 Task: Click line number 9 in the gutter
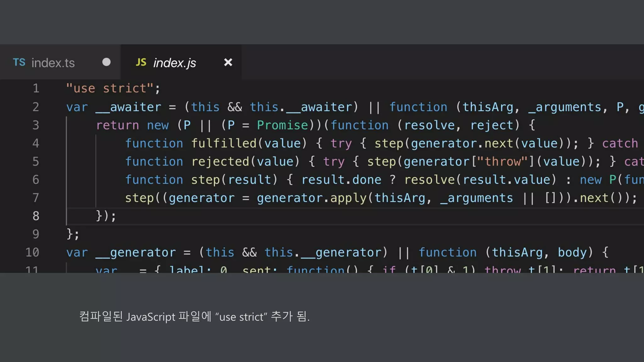[x=36, y=234]
